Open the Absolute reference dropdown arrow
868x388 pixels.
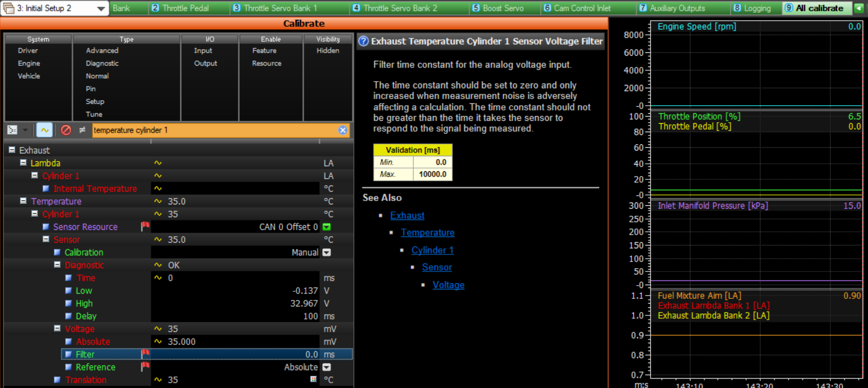click(x=327, y=367)
